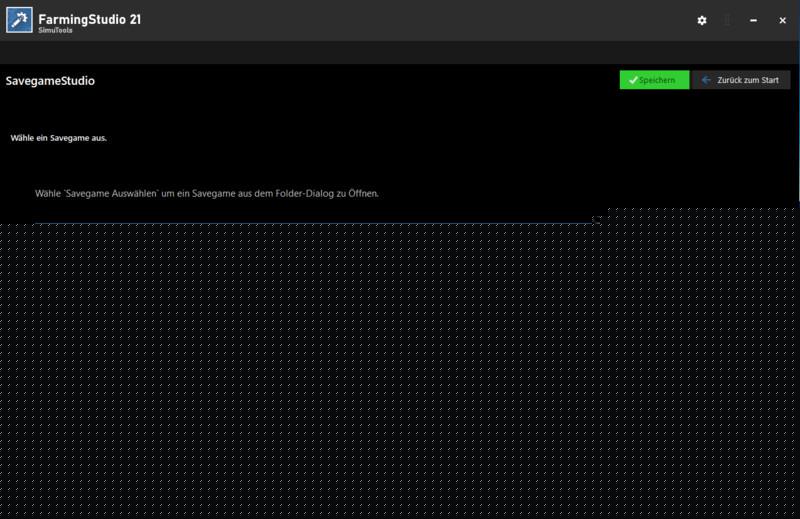Click the dotted pattern area below
The width and height of the screenshot is (800, 519).
click(x=400, y=380)
